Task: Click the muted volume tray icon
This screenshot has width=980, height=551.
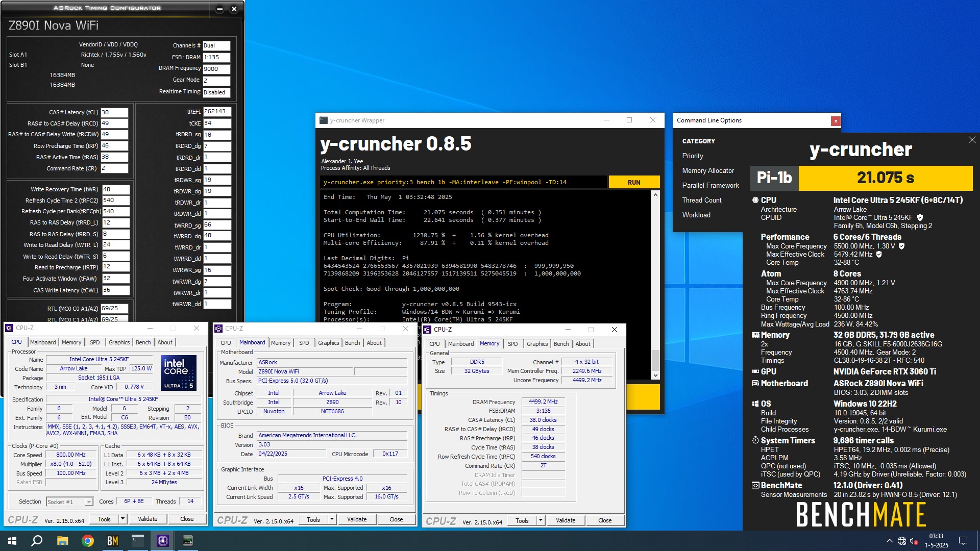Action: point(914,541)
